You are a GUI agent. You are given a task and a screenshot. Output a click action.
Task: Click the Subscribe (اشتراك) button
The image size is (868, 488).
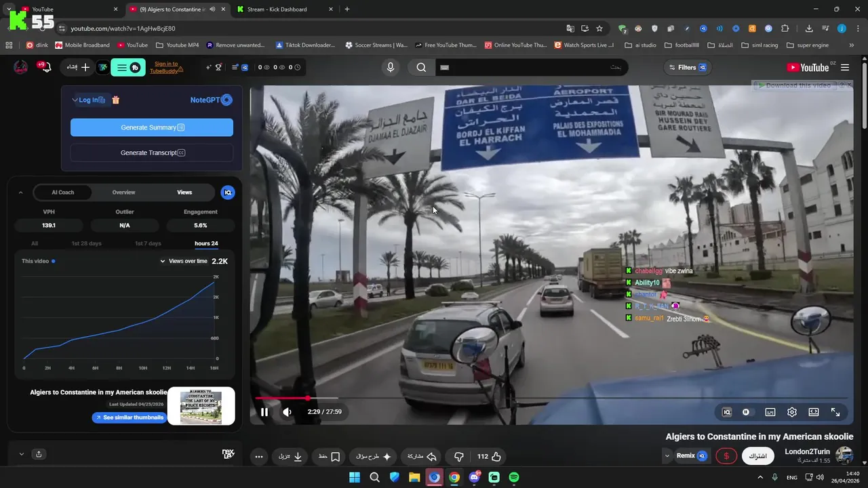click(x=757, y=456)
